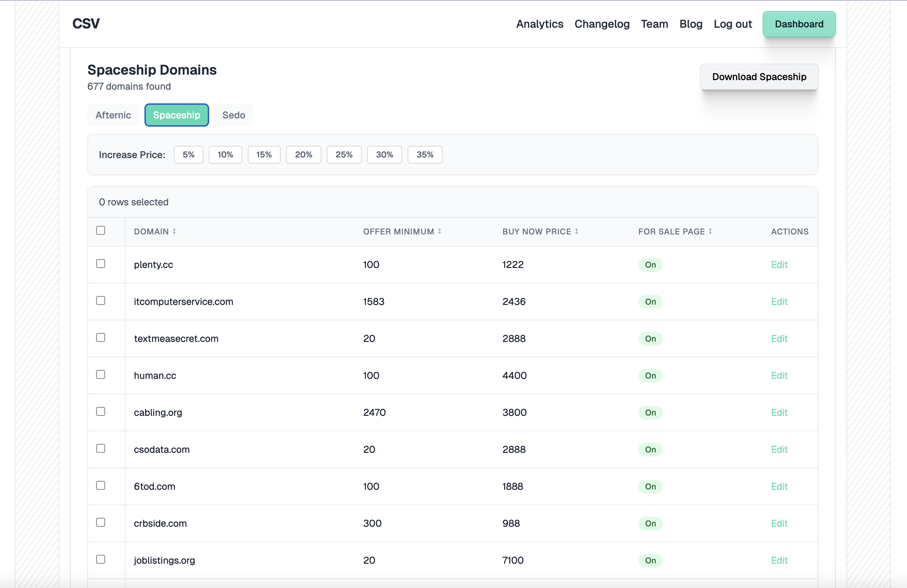The width and height of the screenshot is (907, 588).
Task: Open the Dashboard button
Action: coord(799,24)
